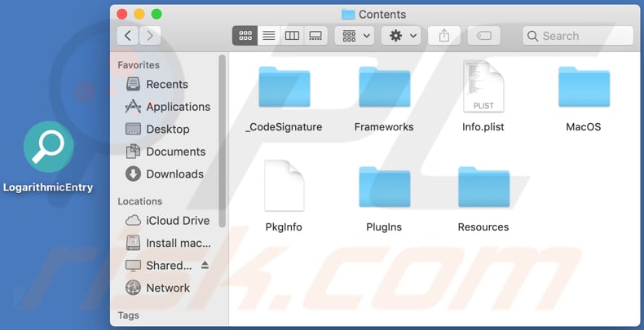Minimize the Contents window with yellow button
The image size is (644, 330).
coord(139,14)
